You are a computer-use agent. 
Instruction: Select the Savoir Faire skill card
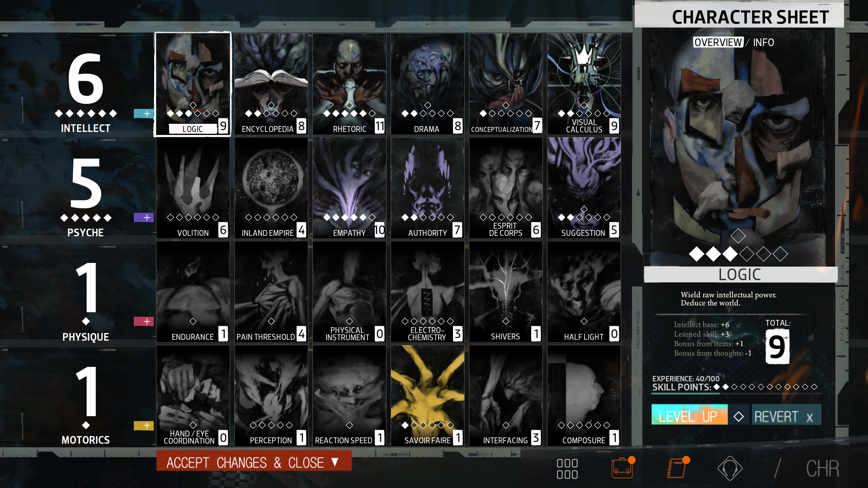point(427,395)
